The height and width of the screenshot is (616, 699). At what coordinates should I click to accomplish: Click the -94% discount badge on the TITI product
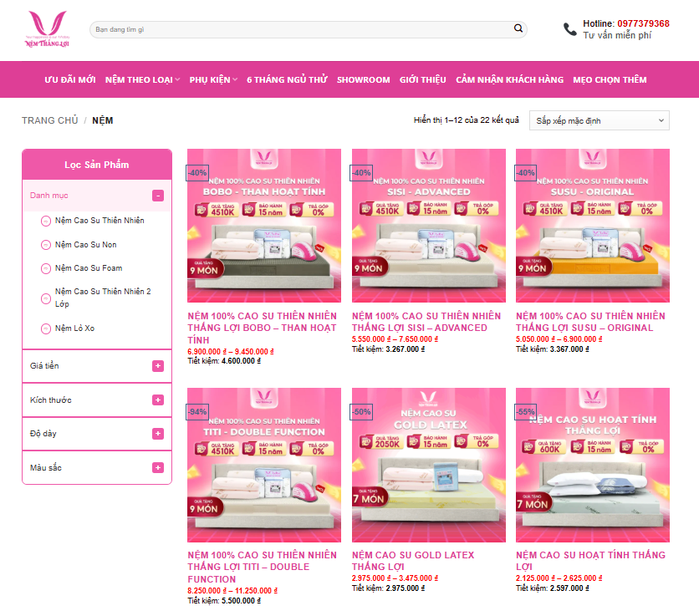coord(197,412)
